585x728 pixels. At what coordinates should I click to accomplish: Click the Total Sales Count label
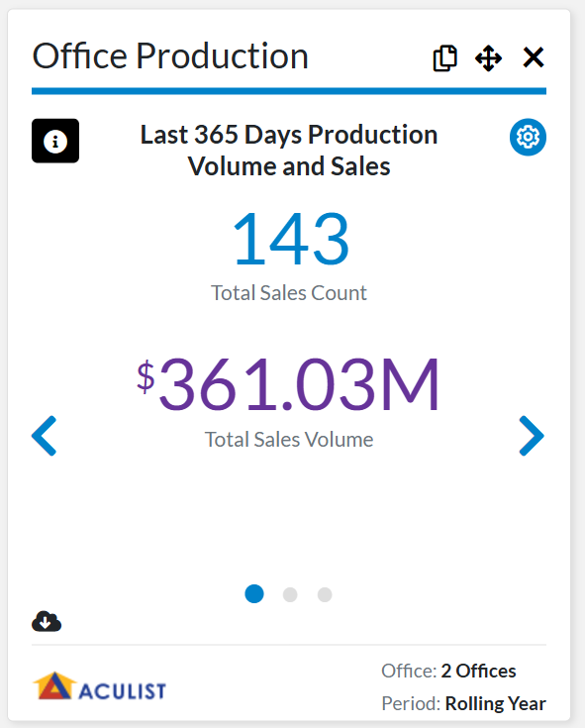pyautogui.click(x=289, y=293)
